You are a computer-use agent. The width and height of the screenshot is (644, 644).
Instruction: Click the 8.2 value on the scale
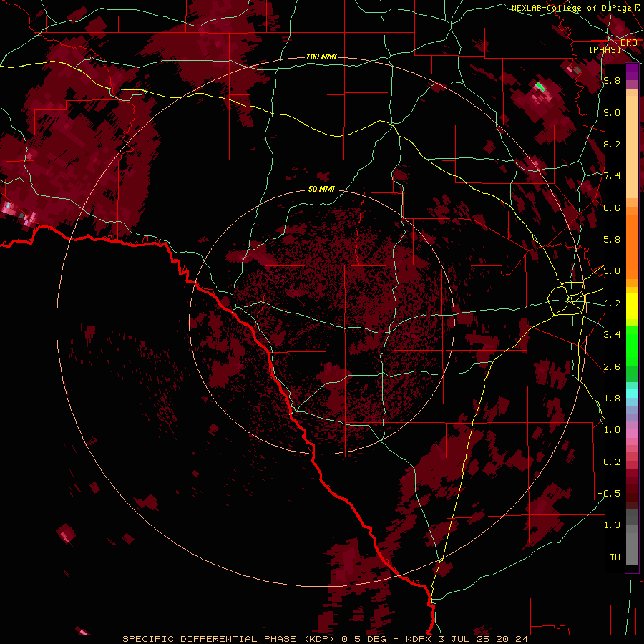[x=612, y=144]
